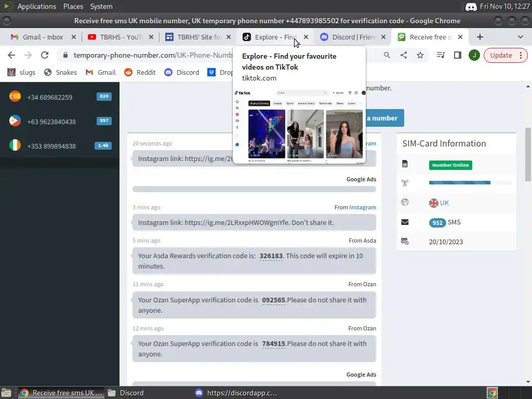
Task: Click Ozan verification code 784915
Action: (x=273, y=344)
